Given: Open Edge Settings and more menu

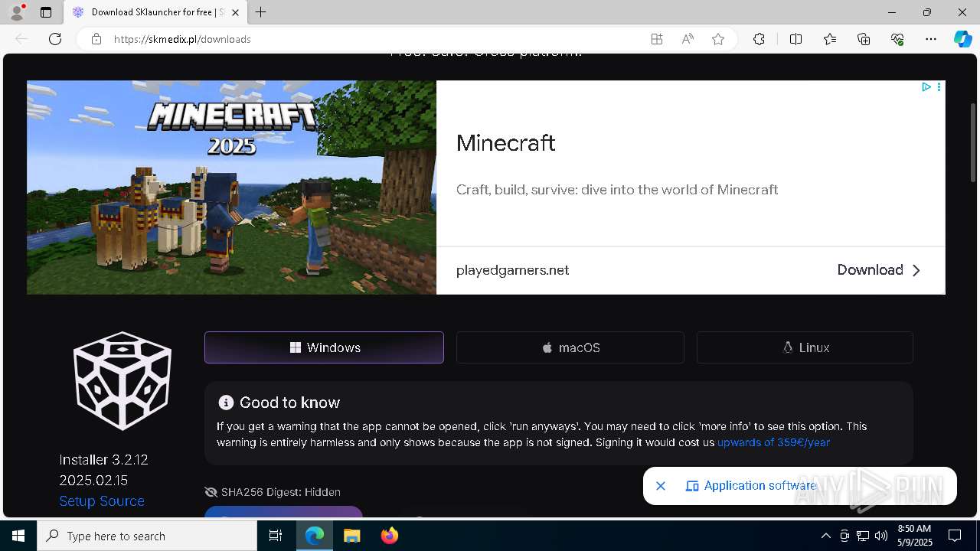Looking at the screenshot, I should click(x=931, y=39).
